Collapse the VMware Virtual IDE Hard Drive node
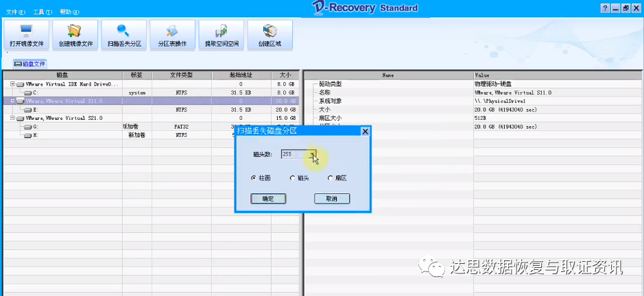644x296 pixels. [x=13, y=84]
